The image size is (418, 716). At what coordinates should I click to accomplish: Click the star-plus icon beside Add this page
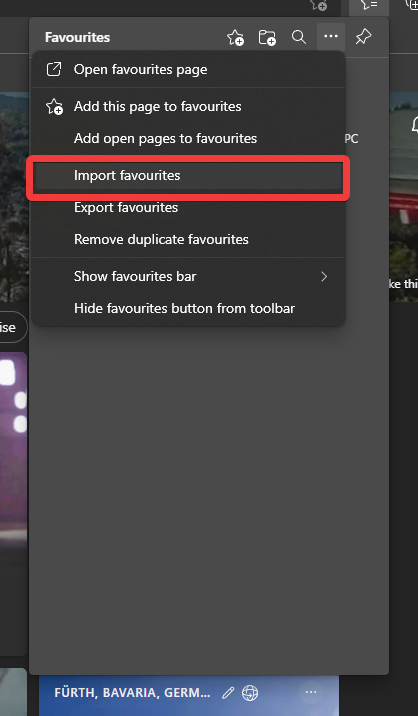point(54,106)
